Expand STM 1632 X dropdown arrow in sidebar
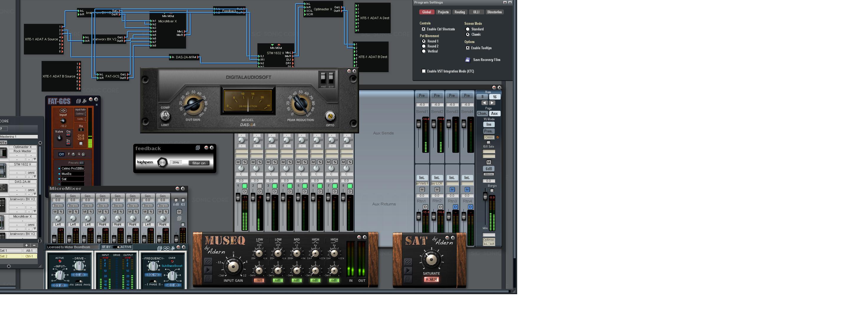Viewport: 868px width, 318px height. (x=35, y=176)
